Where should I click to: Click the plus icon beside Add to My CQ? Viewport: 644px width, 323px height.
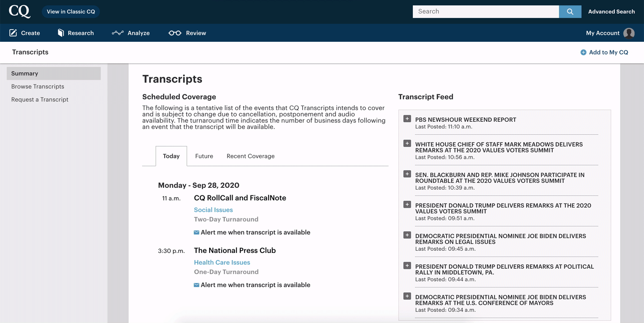pos(583,53)
